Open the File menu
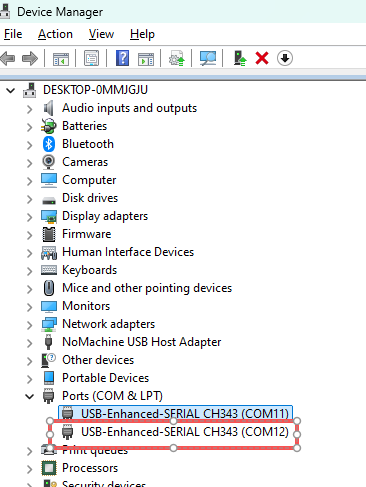This screenshot has height=487, width=366. tap(13, 34)
